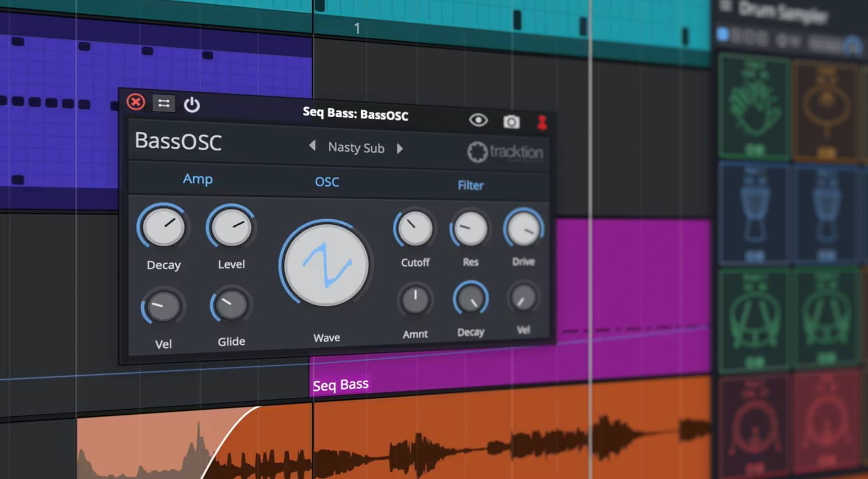Image resolution: width=868 pixels, height=479 pixels.
Task: Click the large Wave selector knob
Action: point(326,265)
